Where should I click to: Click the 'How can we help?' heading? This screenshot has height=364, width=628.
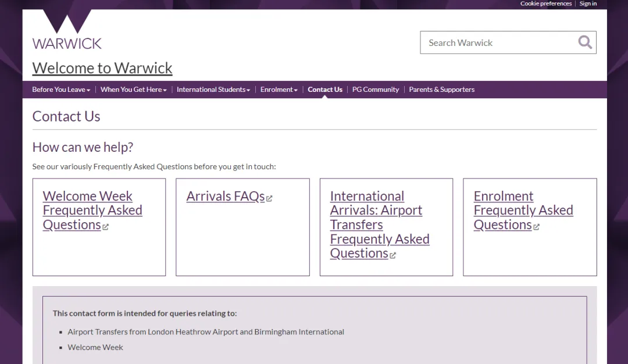point(83,147)
